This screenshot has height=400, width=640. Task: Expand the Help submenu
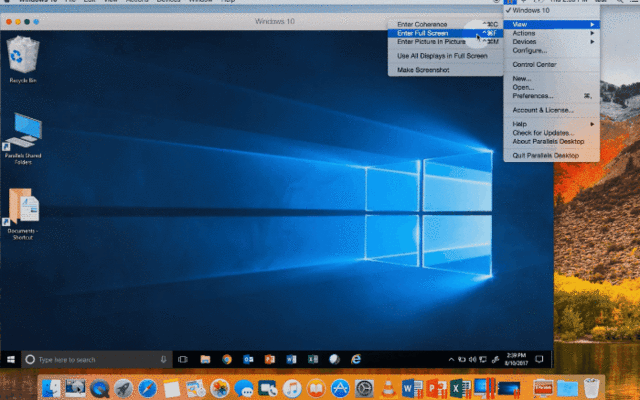click(551, 124)
